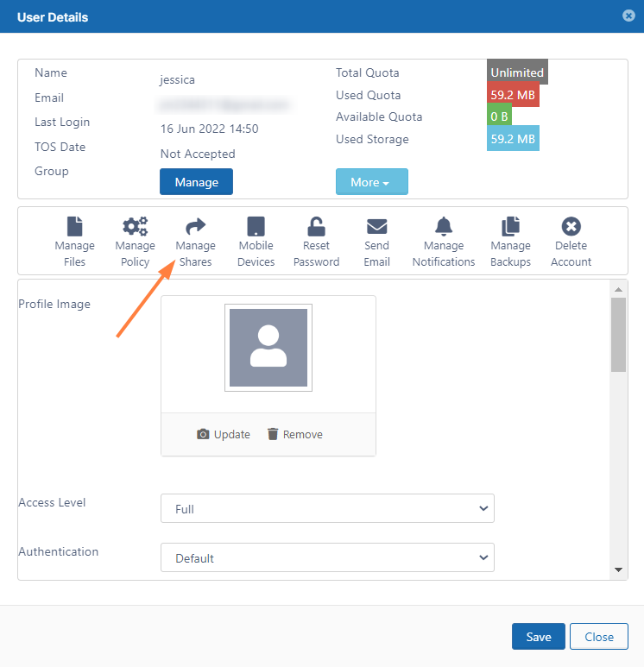Open the More dropdown button
Screen dimensions: 644x667
371,182
